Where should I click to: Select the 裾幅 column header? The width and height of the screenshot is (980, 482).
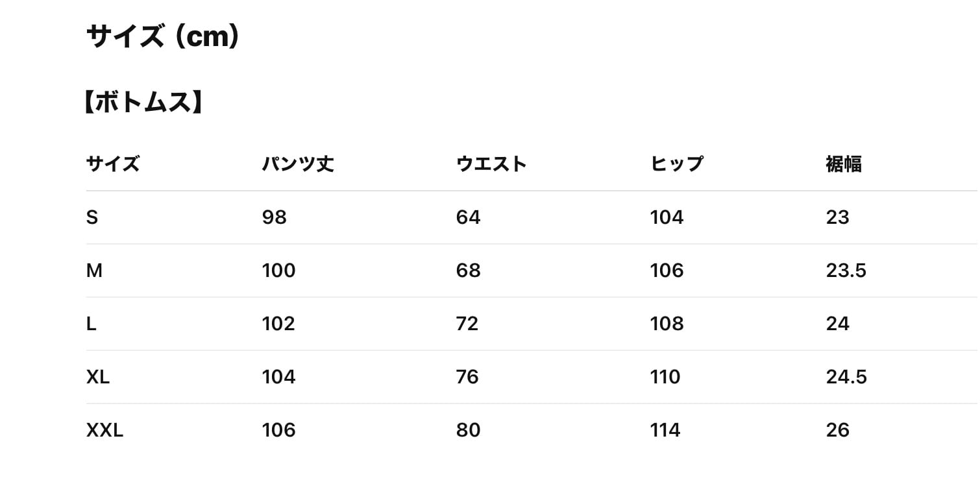(843, 164)
